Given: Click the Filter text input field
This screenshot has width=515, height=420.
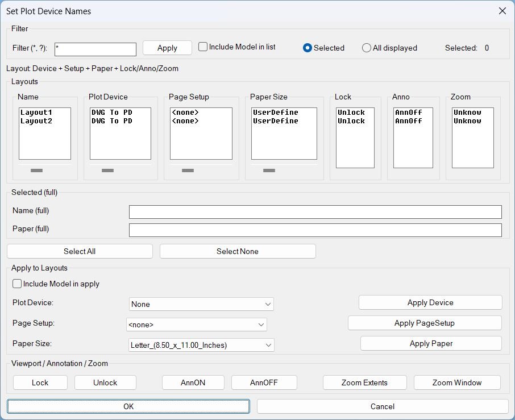Looking at the screenshot, I should pyautogui.click(x=95, y=49).
